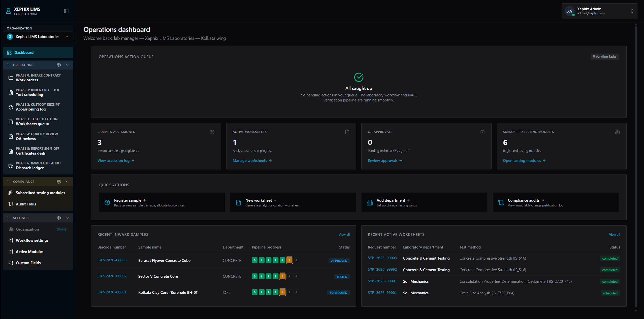Follow the Review approvals link
The image size is (644, 319).
click(385, 161)
